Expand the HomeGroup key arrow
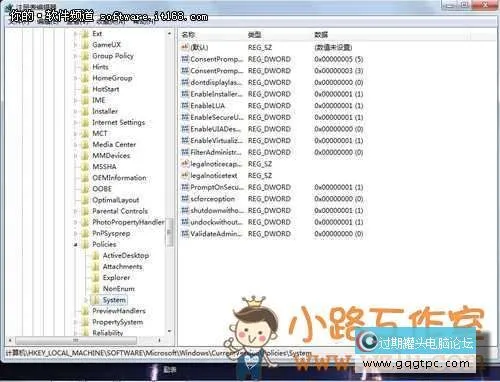This screenshot has width=500, height=382. click(76, 78)
